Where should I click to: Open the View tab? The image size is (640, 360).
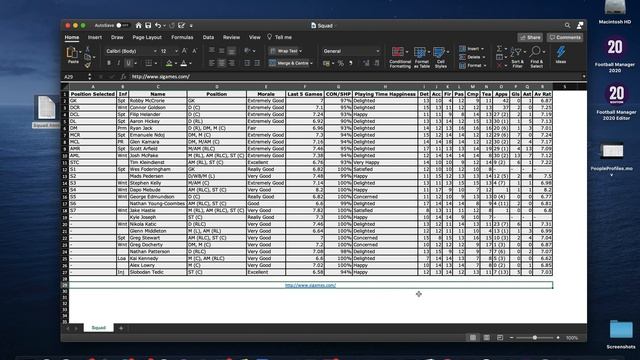click(255, 37)
